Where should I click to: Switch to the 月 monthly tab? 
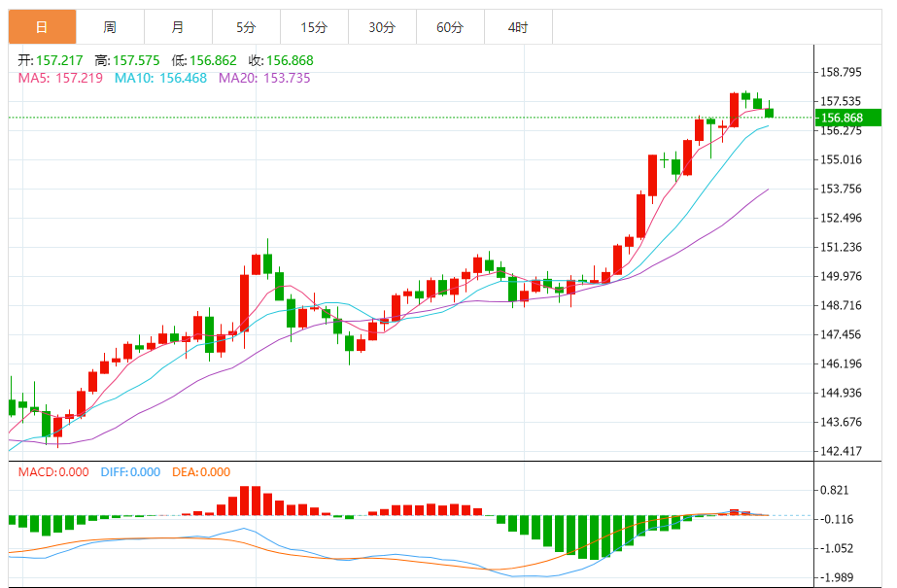pos(178,27)
